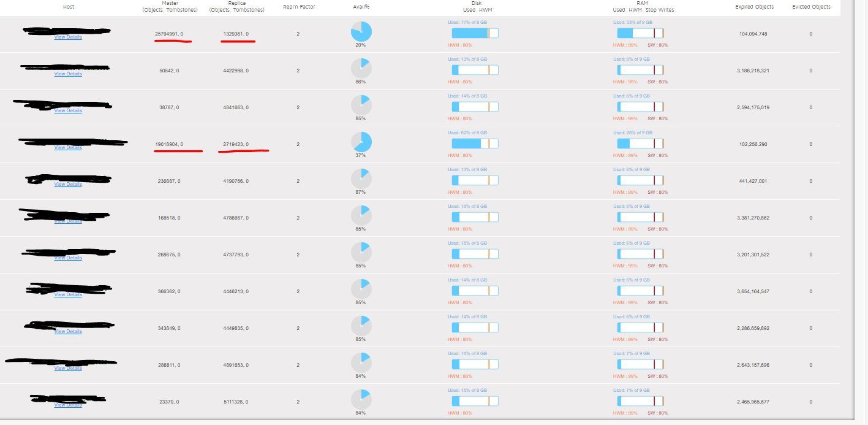Image resolution: width=868 pixels, height=425 pixels.
Task: Click the availability pie in the 38787 row
Action: tap(361, 105)
